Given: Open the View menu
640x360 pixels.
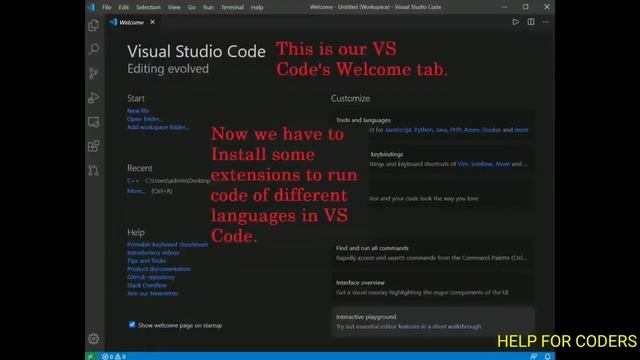Looking at the screenshot, I should tap(174, 7).
